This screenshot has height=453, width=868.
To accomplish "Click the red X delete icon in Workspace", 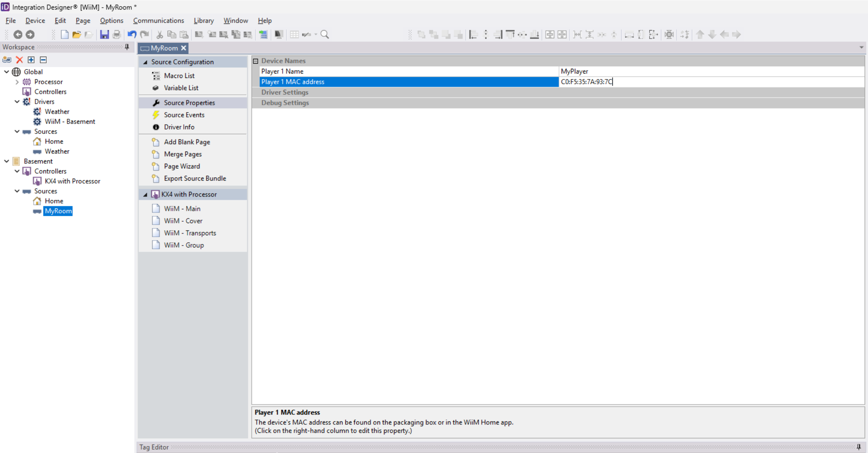I will [19, 60].
